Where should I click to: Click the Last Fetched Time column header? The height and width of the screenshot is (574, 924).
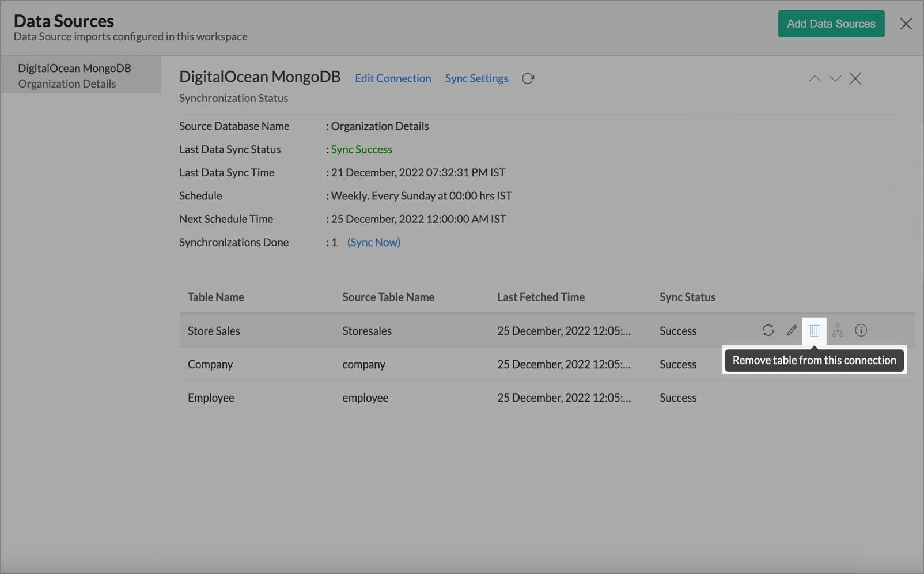(x=541, y=297)
